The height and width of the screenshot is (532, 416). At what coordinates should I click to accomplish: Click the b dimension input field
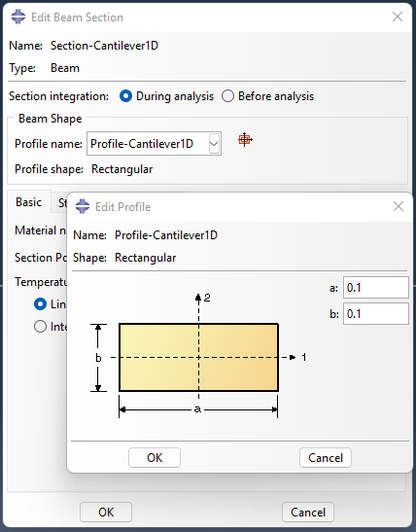pyautogui.click(x=376, y=314)
